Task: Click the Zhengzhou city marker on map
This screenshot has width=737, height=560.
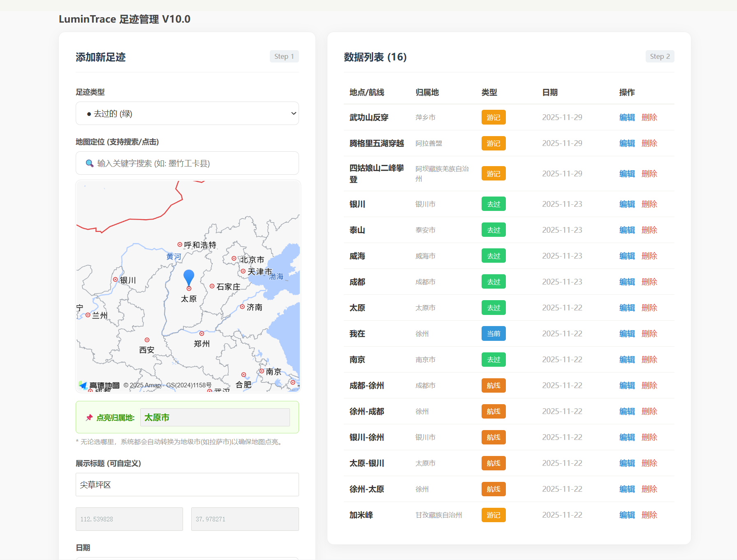Action: point(202,334)
